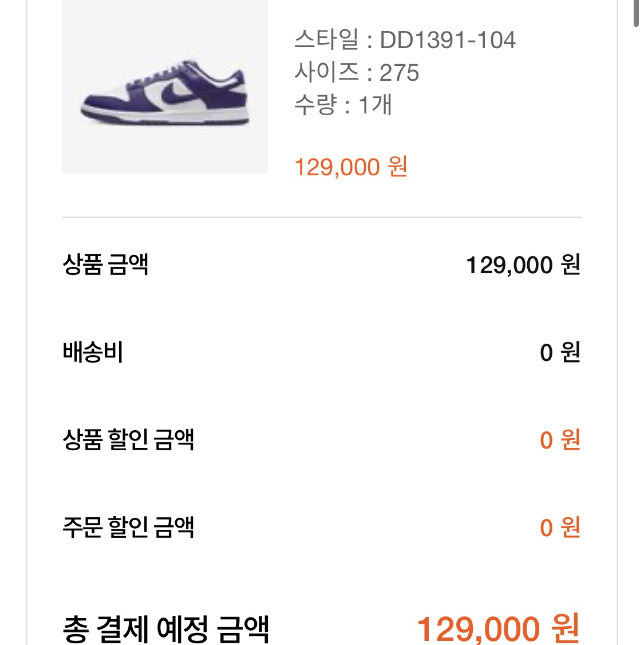Screen dimensions: 644x645
Task: Click the black 129,000 원 product amount value
Action: (523, 265)
